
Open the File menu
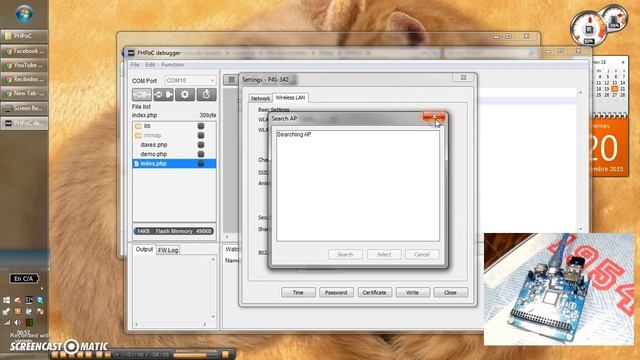click(x=135, y=65)
